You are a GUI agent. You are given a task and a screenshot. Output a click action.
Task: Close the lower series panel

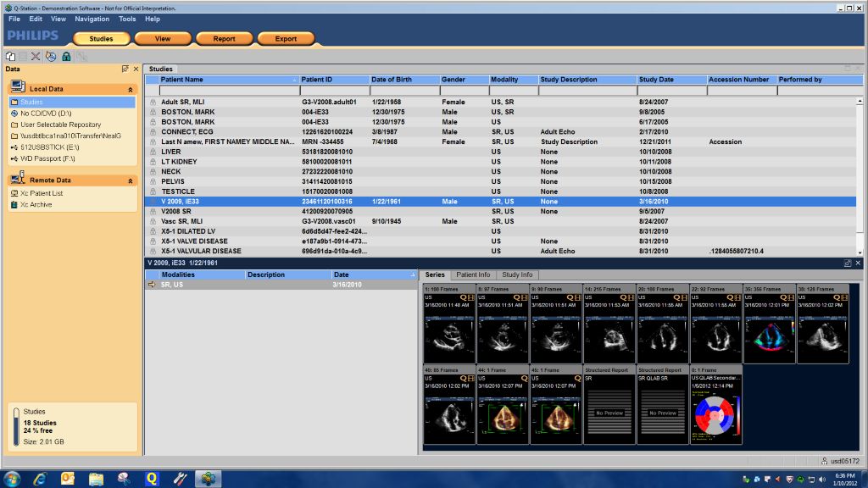pyautogui.click(x=858, y=263)
